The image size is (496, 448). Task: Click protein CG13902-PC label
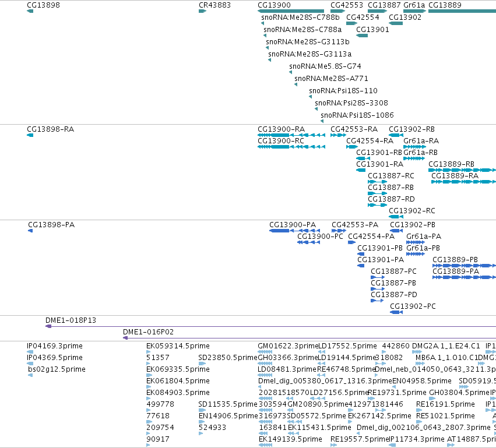tap(413, 306)
